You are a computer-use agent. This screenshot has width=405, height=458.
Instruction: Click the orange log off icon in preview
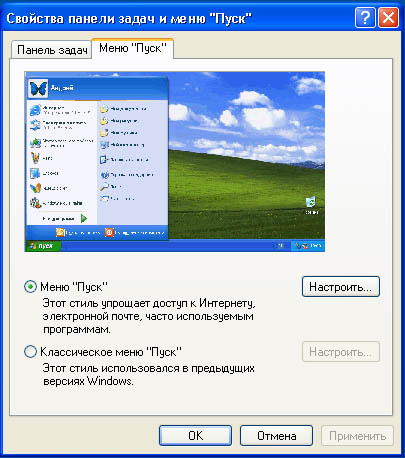(x=60, y=232)
